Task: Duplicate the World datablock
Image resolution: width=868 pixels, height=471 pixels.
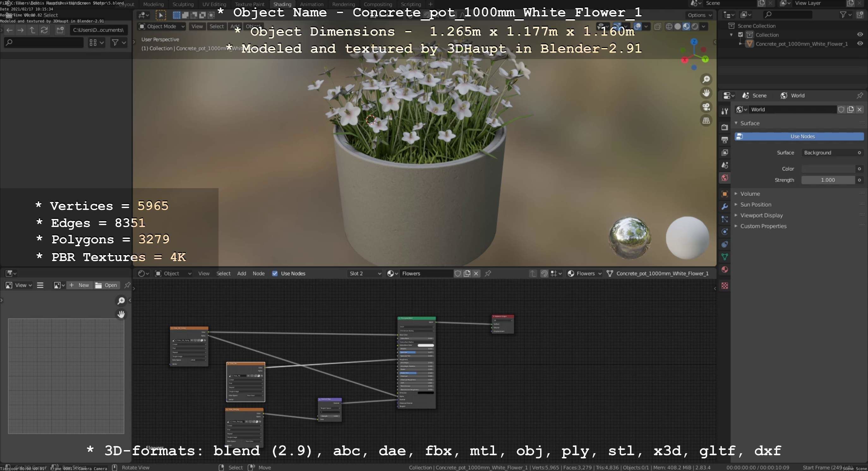Action: tap(851, 110)
